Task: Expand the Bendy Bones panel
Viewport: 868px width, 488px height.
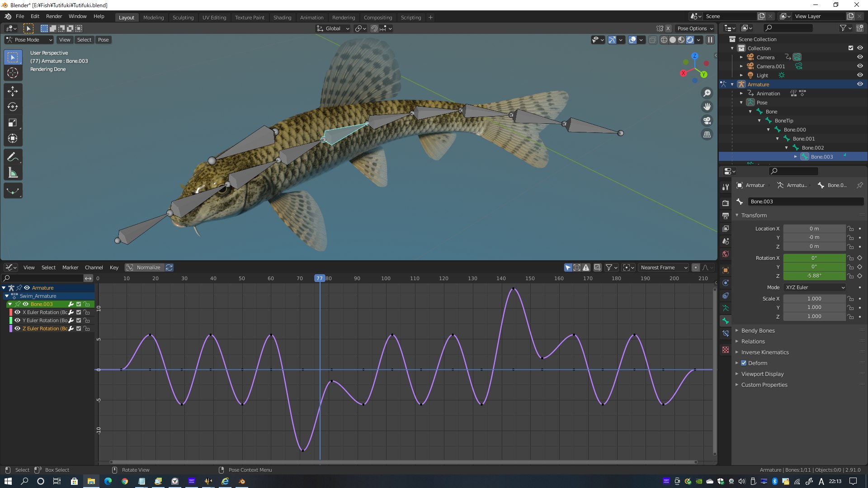Action: point(758,331)
